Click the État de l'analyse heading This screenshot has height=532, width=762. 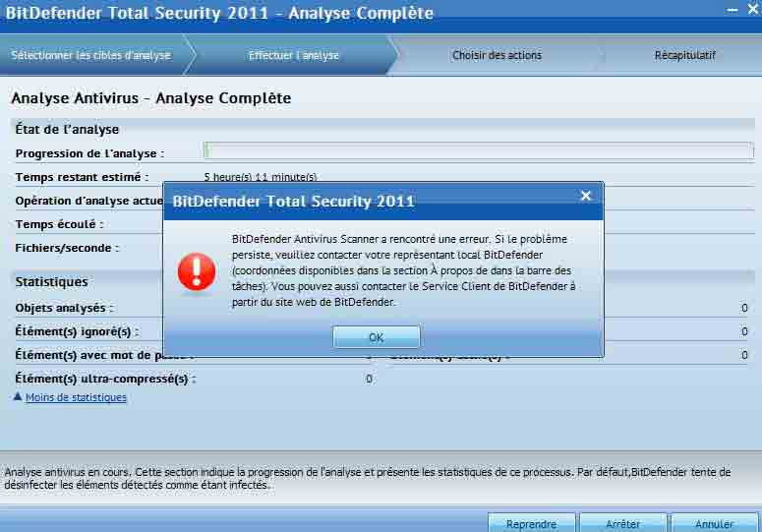point(67,129)
